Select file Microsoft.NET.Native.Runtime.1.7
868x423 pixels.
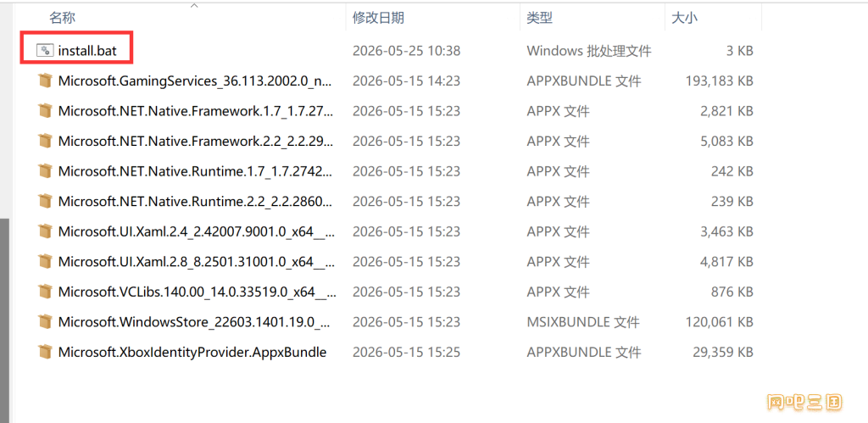point(196,171)
